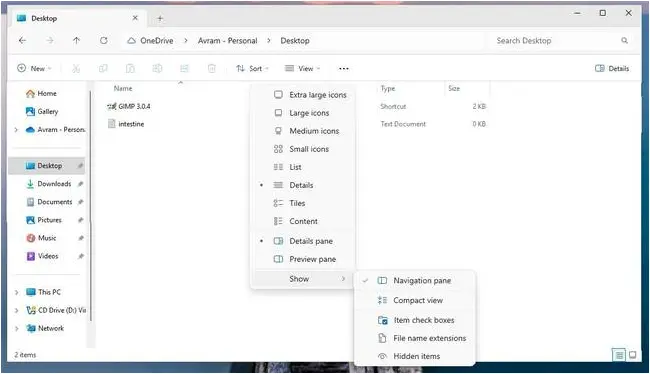Click OneDrive in the address breadcrumb
The width and height of the screenshot is (650, 374).
pyautogui.click(x=157, y=41)
